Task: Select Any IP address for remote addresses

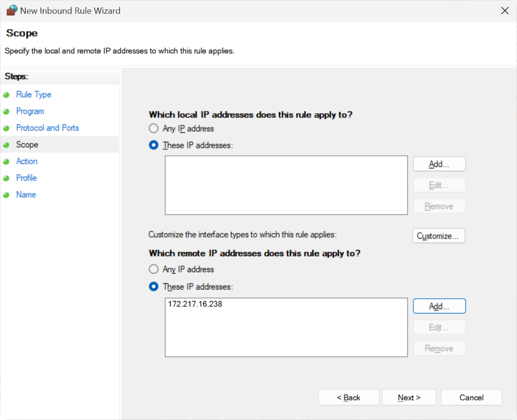Action: (x=154, y=269)
